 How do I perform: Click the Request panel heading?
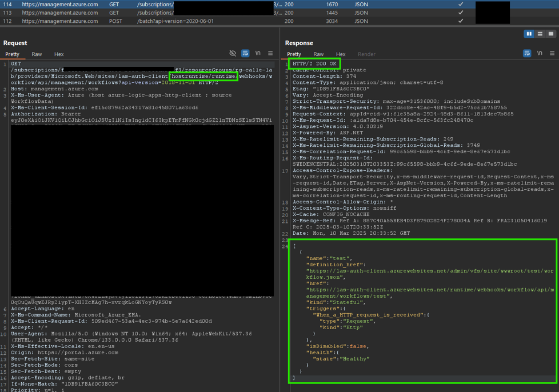click(x=15, y=43)
